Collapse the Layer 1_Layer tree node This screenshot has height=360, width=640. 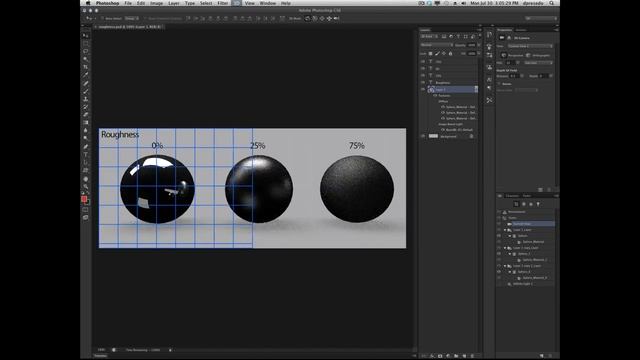coord(505,230)
